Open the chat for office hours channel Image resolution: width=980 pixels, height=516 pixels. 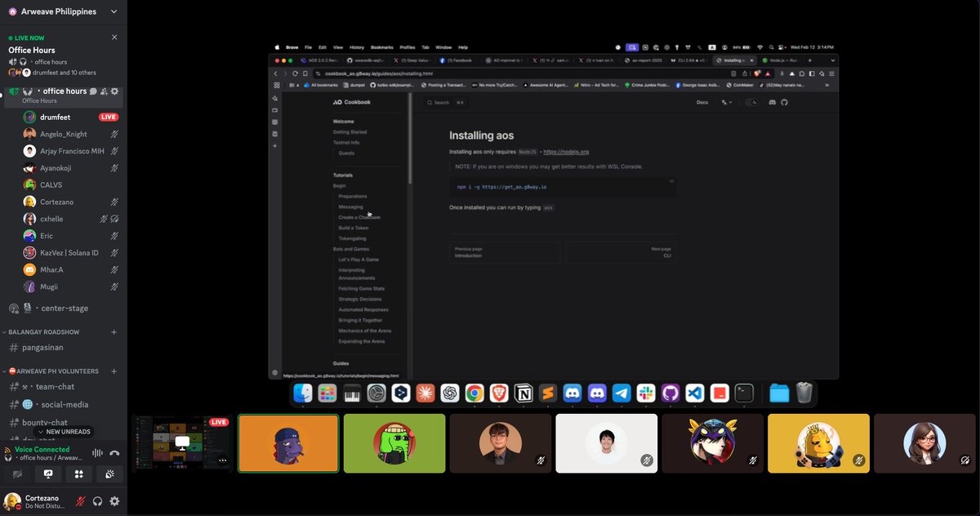point(94,91)
